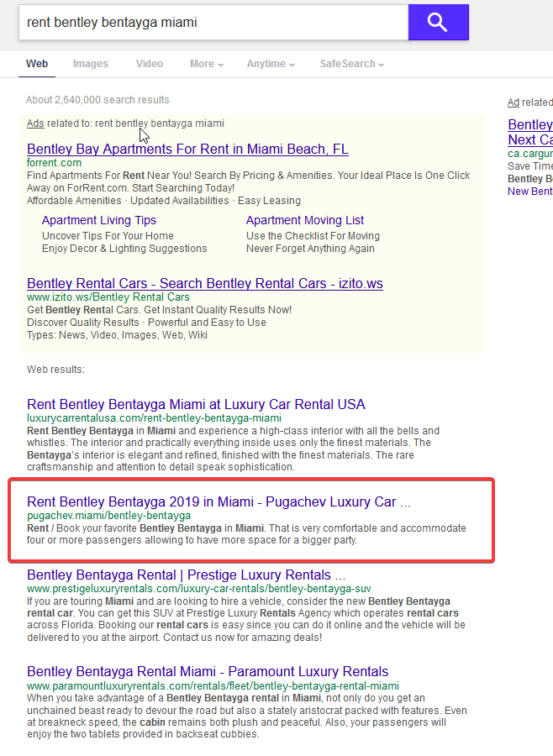Click pugachev.miami/bentley-bentayga URL
The image size is (553, 756).
pos(108,516)
